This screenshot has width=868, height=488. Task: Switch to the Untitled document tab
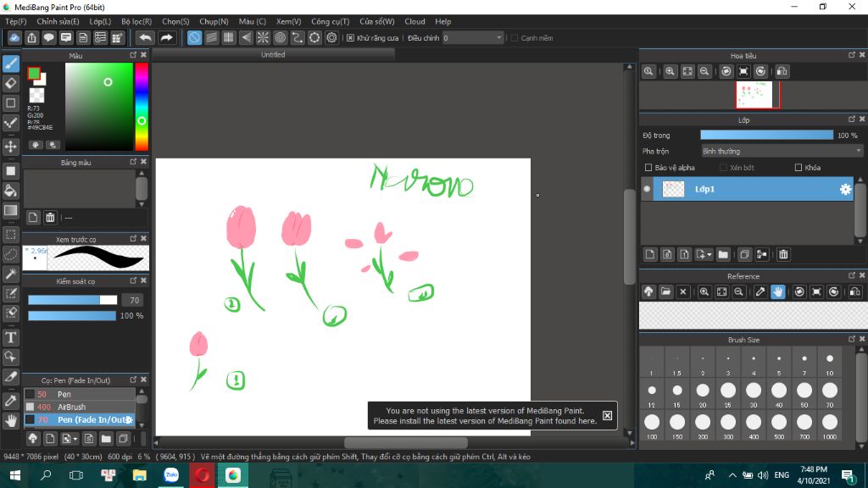pos(273,55)
